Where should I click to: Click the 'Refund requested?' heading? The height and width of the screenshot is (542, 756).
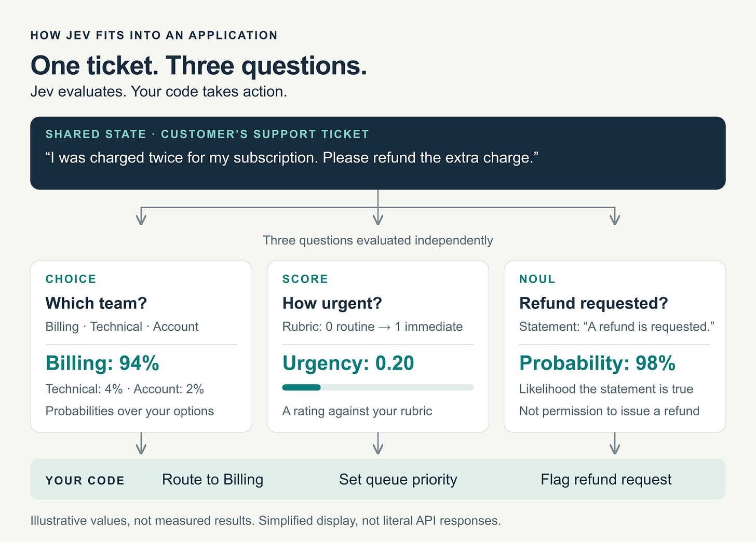593,303
